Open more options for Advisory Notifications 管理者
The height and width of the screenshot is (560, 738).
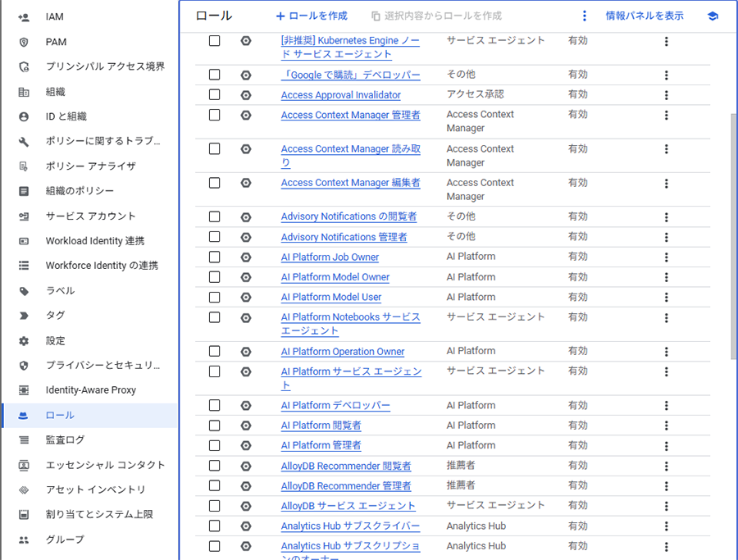pyautogui.click(x=666, y=238)
